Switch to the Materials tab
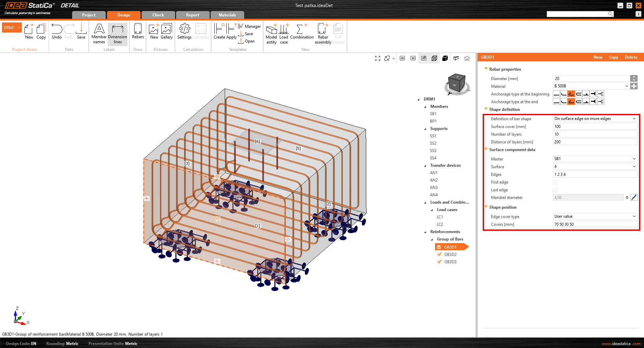Image resolution: width=644 pixels, height=348 pixels. click(x=227, y=15)
